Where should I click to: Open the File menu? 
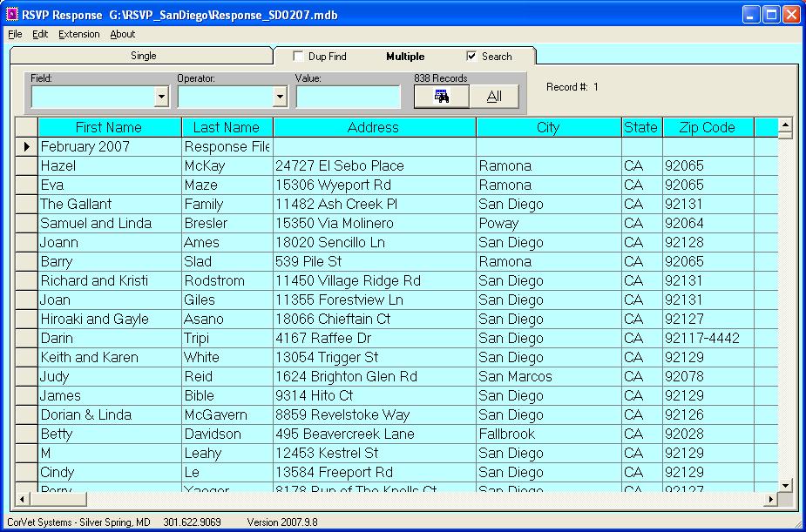click(x=15, y=34)
